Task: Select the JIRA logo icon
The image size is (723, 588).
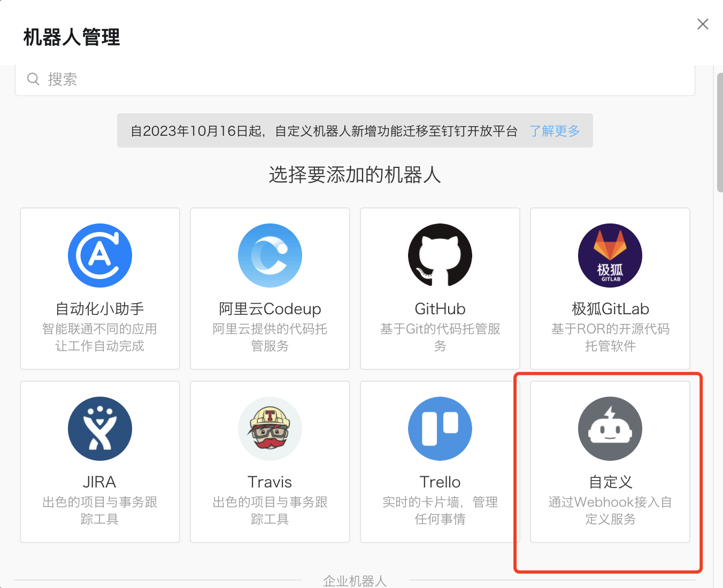Action: pos(100,429)
